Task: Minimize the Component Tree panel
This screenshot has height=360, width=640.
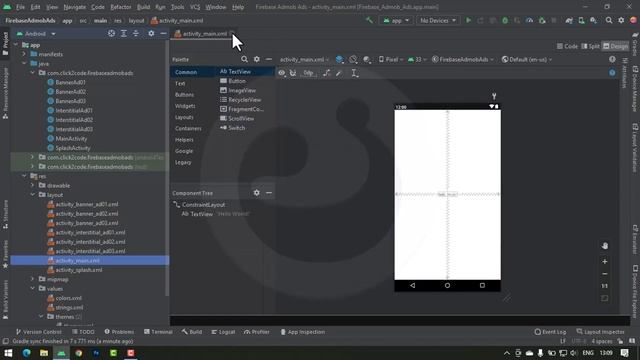Action: (269, 193)
